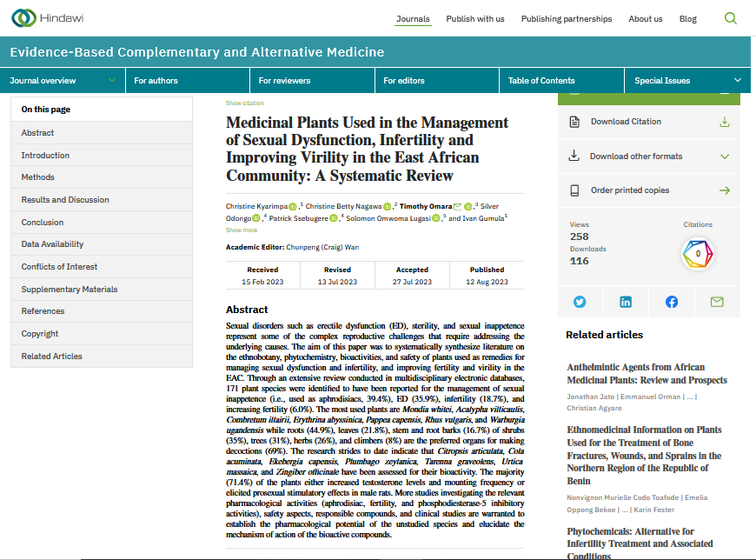Expand the Special Issues dropdown
Image resolution: width=756 pixels, height=560 pixels.
737,81
